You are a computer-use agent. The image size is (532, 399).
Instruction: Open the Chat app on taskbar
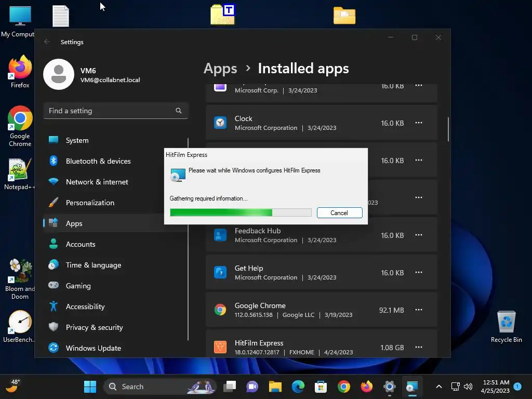pyautogui.click(x=252, y=387)
